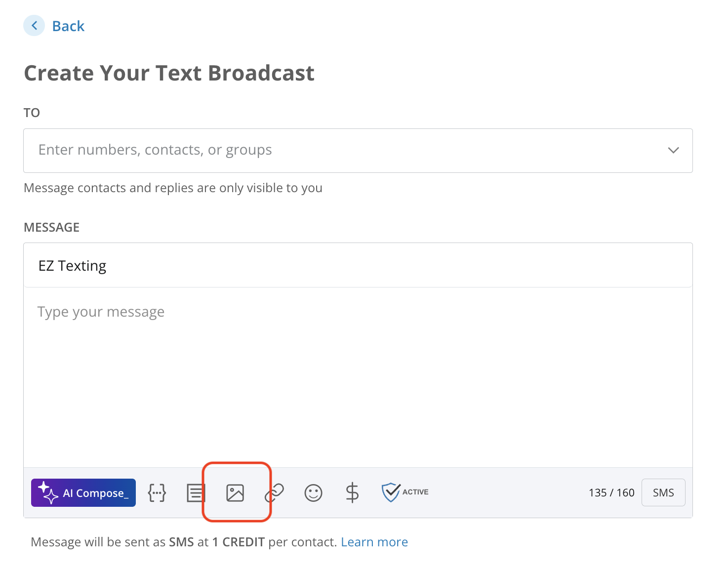Insert a merge field with curly braces icon
This screenshot has height=572, width=728.
point(157,492)
